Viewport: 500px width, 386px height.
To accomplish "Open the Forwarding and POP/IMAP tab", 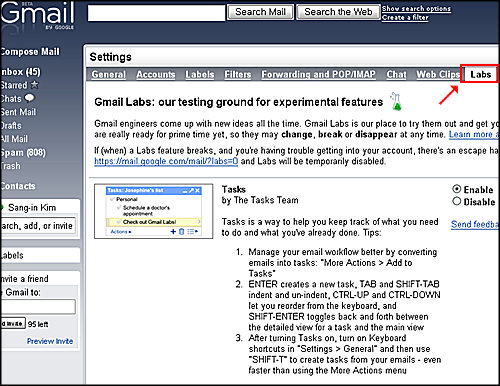I will tap(319, 74).
